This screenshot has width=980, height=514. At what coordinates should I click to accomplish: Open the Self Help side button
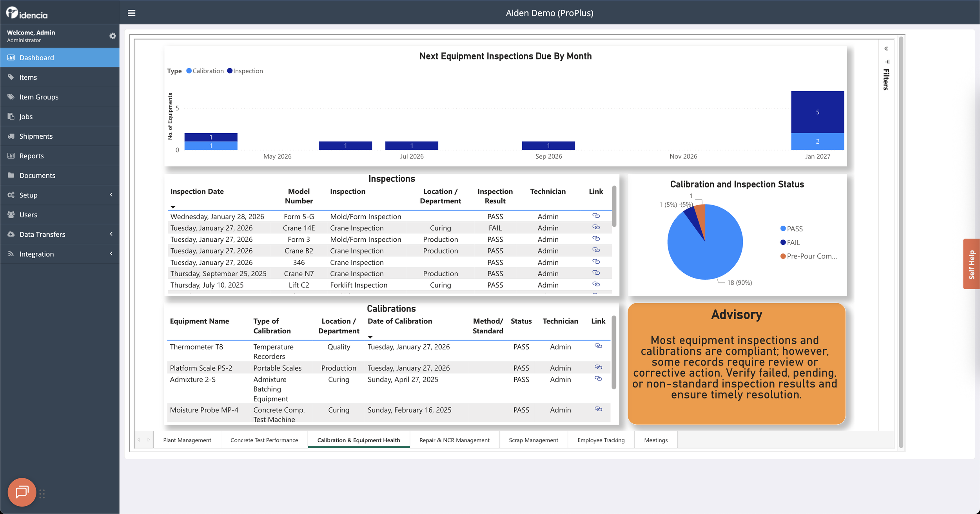[971, 264]
